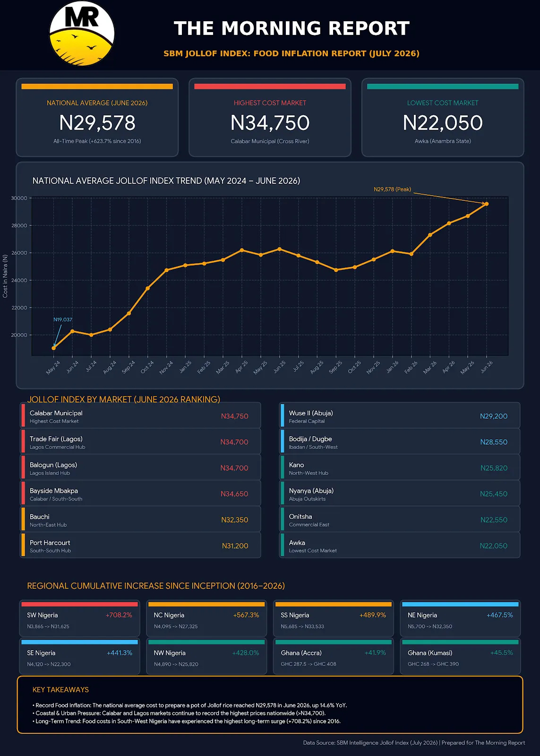Screen dimensions: 540x756
Task: Select the NATIONAL AVERAGE (JUNE 2026) label
Action: (x=97, y=103)
